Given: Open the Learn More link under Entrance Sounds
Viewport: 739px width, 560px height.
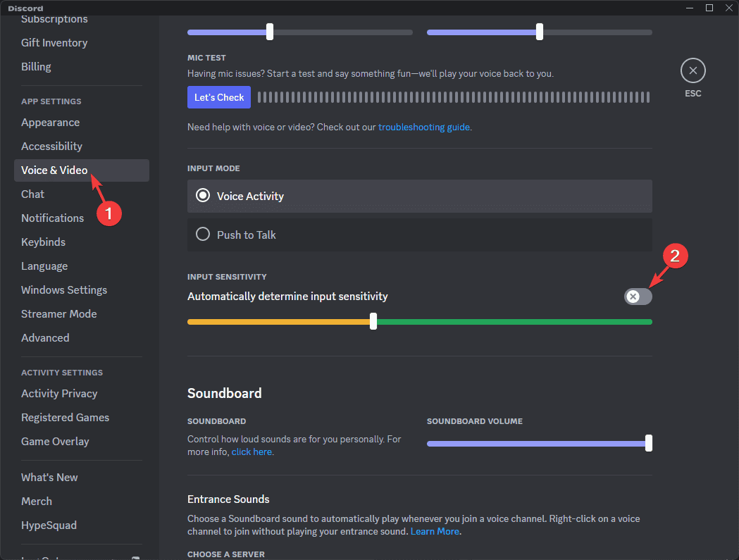Looking at the screenshot, I should click(x=435, y=531).
